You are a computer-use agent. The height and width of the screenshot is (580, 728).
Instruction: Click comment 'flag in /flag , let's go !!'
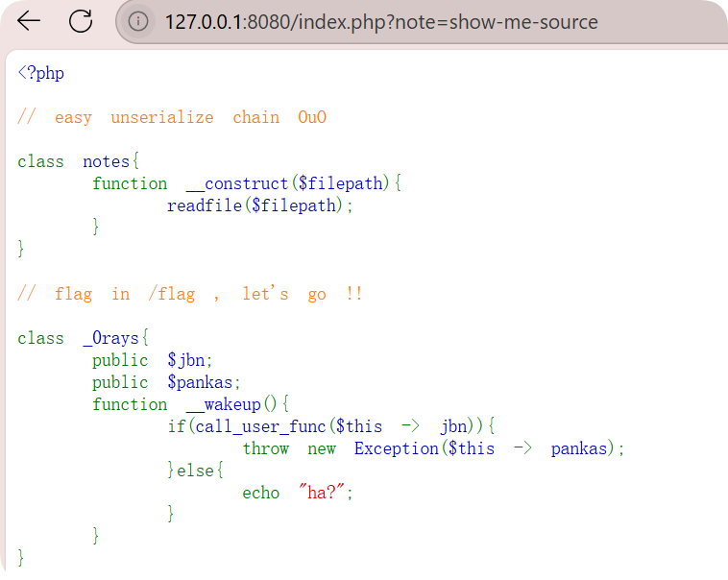[x=189, y=294]
